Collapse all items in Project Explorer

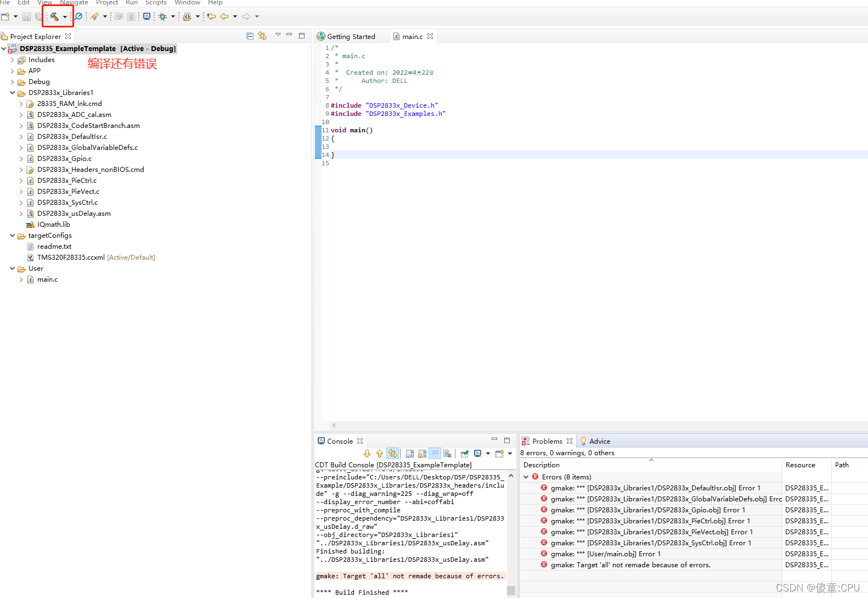(250, 36)
